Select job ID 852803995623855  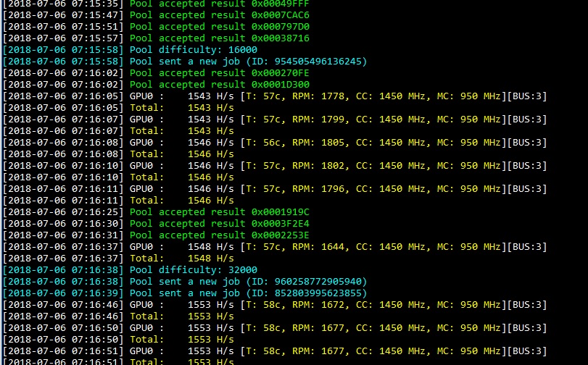318,293
